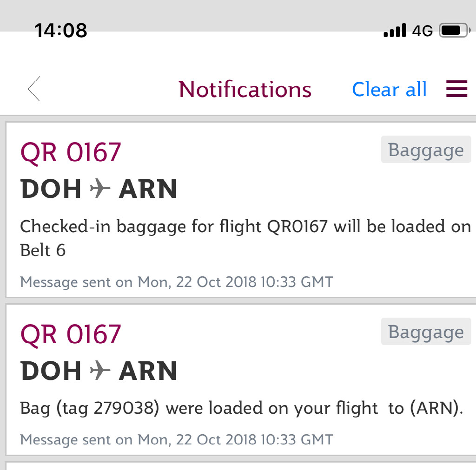This screenshot has width=476, height=470.
Task: Open QR 0167 flight number above the Belt 6 message
Action: [x=71, y=152]
